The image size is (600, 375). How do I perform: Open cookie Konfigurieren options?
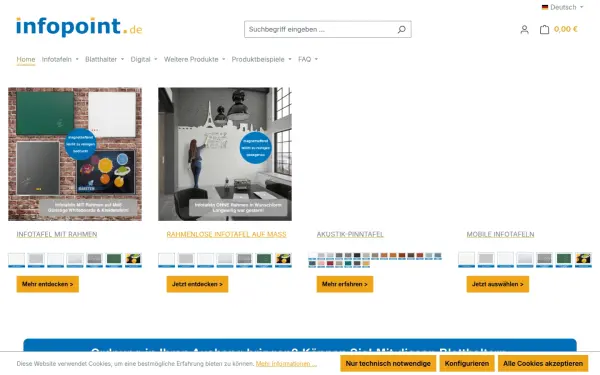(x=467, y=364)
